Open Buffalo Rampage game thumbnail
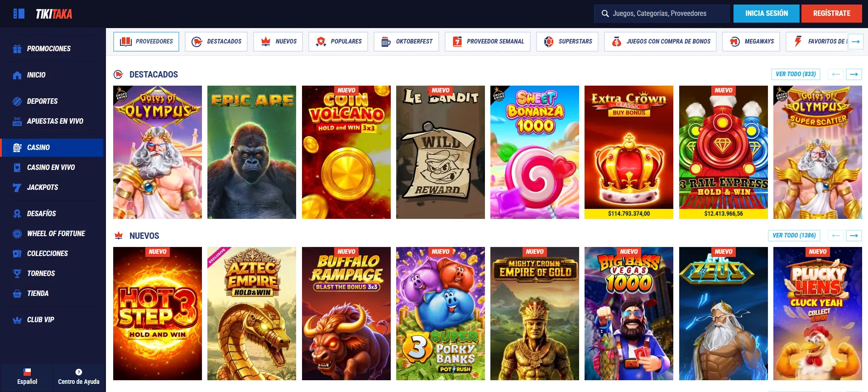The image size is (868, 392). click(346, 314)
